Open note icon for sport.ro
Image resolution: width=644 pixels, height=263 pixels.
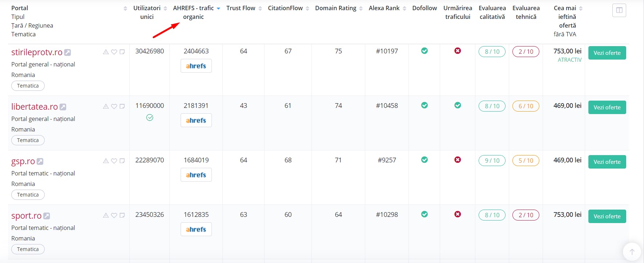click(x=122, y=215)
